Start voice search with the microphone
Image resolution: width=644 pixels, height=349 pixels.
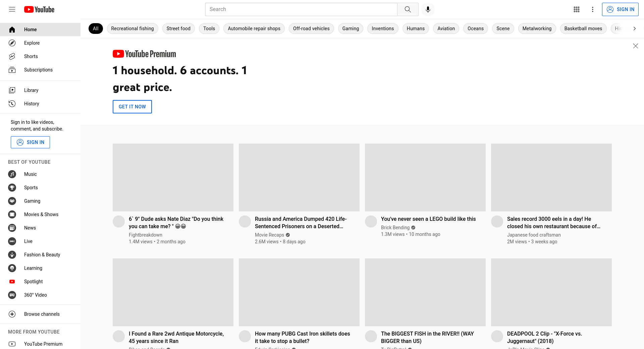click(x=428, y=9)
